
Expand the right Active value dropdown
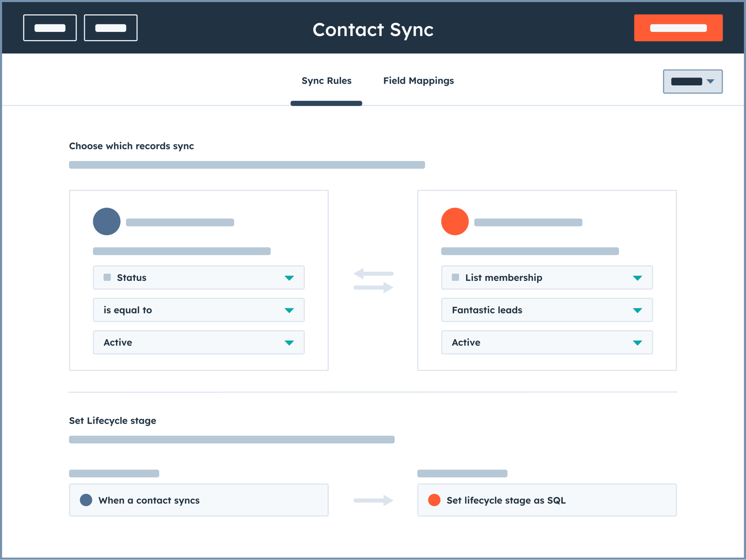[546, 342]
